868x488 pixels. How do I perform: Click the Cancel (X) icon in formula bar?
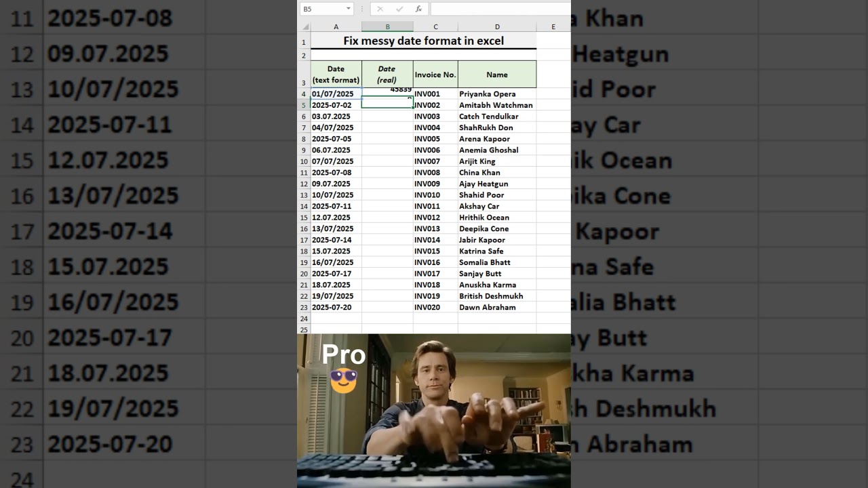380,9
